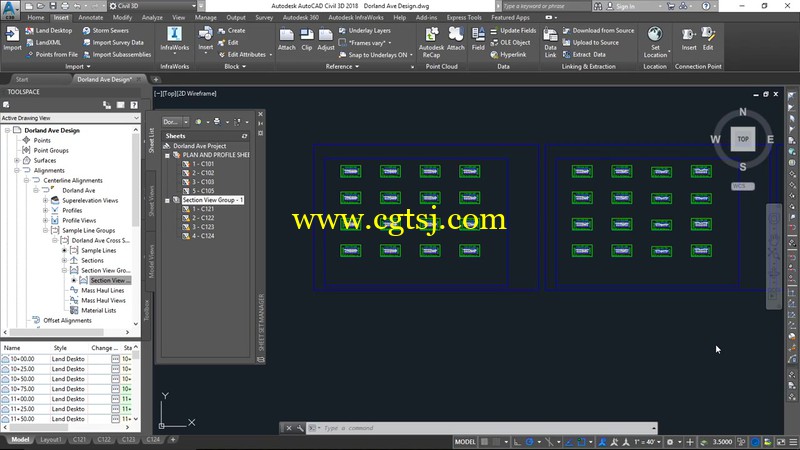Click the Update Fields button

pos(513,31)
